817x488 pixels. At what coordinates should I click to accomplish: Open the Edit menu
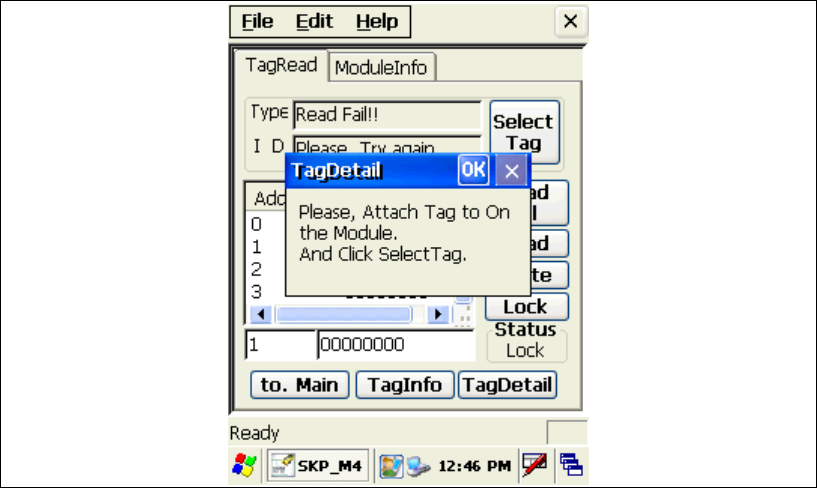(314, 21)
